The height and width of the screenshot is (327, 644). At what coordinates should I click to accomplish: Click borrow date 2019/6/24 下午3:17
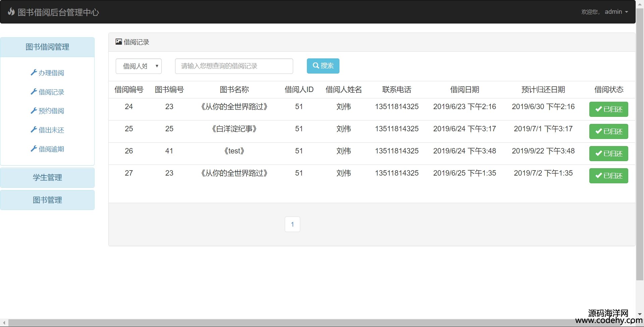click(x=465, y=129)
